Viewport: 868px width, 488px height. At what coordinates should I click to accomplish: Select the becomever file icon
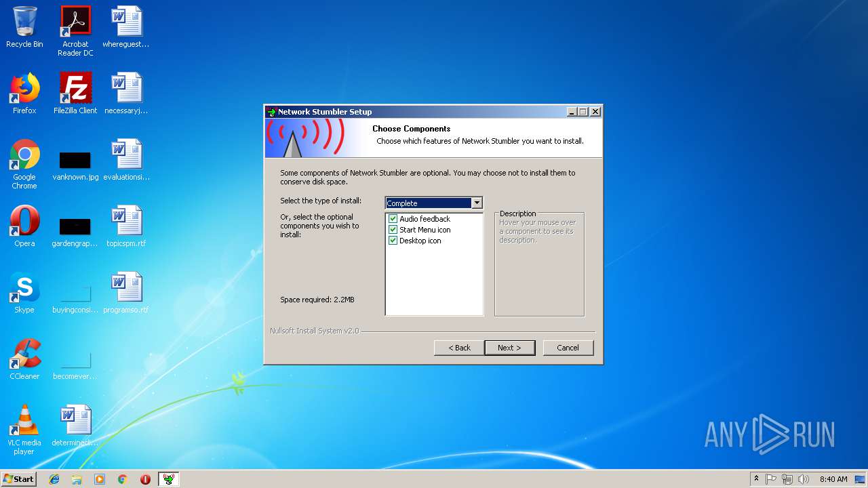(75, 363)
